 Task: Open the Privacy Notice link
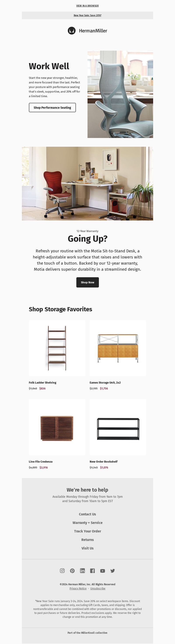pos(78,589)
